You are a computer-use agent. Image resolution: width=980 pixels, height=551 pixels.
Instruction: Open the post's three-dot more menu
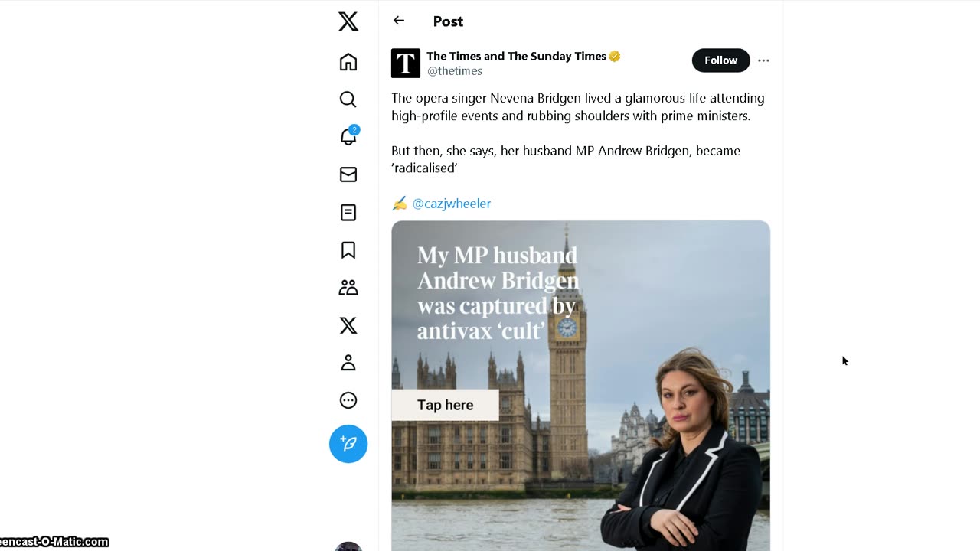pyautogui.click(x=763, y=60)
